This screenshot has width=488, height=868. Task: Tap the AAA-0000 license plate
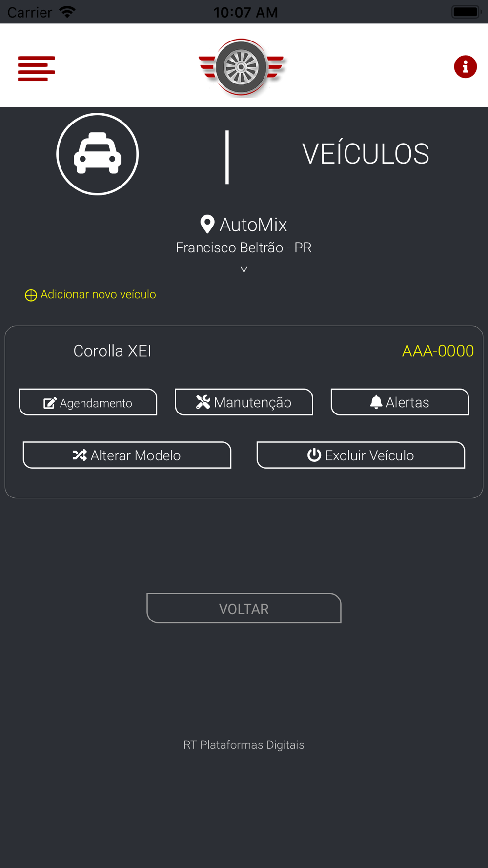(x=438, y=351)
